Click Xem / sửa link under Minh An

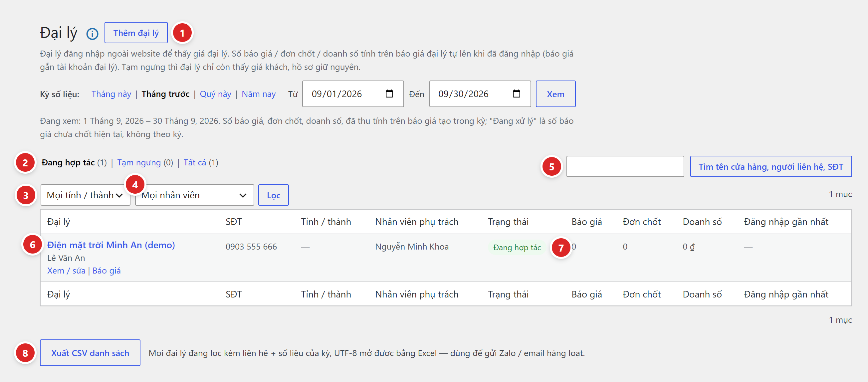(x=66, y=271)
